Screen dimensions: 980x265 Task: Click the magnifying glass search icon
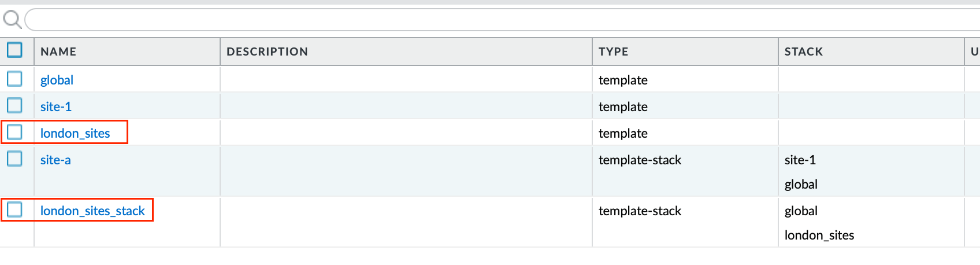(12, 20)
